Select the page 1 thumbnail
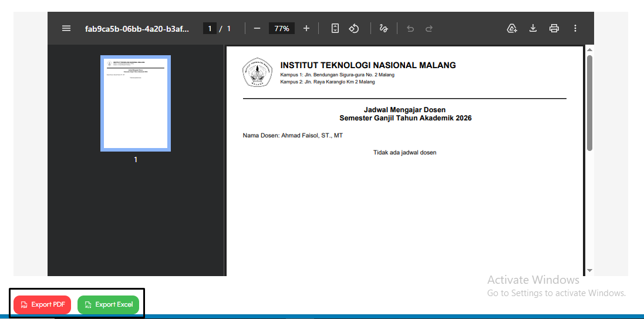Viewport: 644px width, 319px height. point(136,103)
